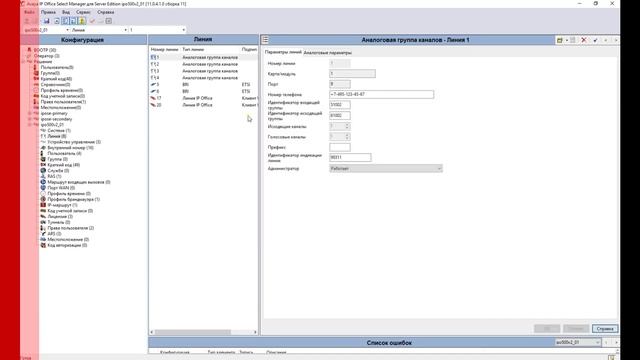Click the OK button beside Отмена
This screenshot has height=360, width=640.
click(547, 329)
